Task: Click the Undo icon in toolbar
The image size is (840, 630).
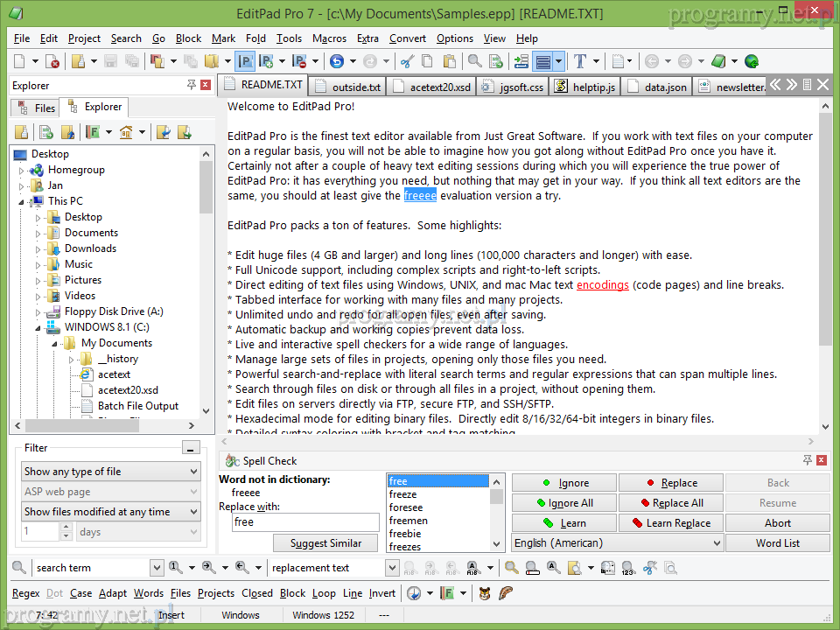Action: tap(337, 61)
